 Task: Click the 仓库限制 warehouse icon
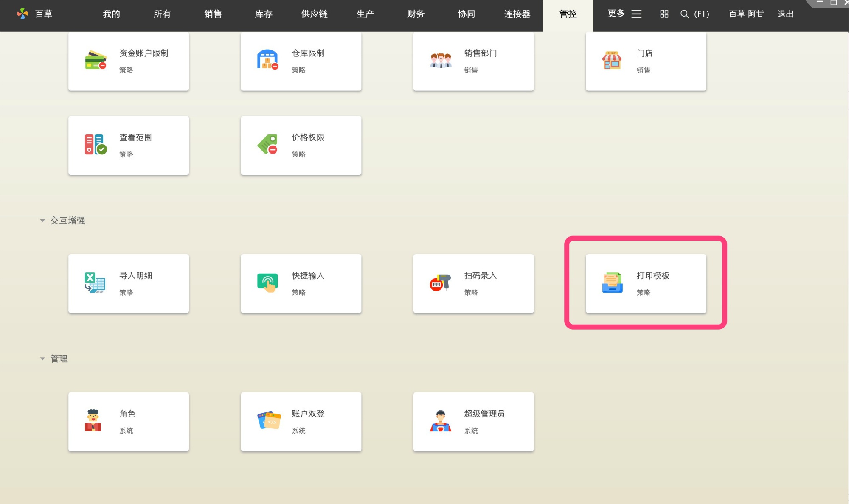(267, 60)
